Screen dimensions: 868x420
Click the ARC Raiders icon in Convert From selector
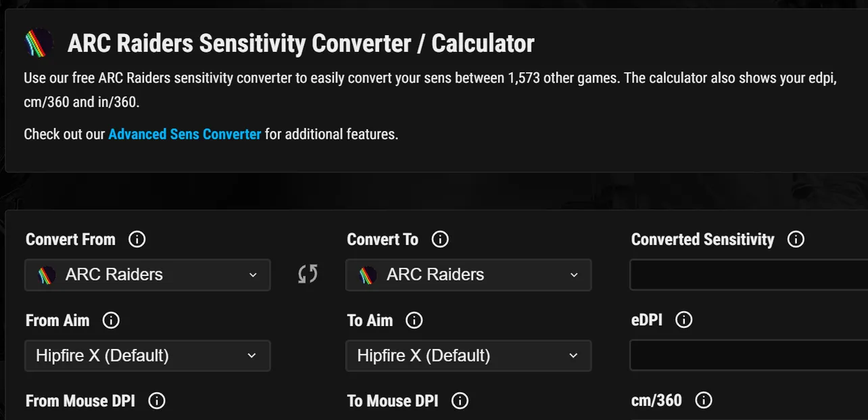click(45, 275)
